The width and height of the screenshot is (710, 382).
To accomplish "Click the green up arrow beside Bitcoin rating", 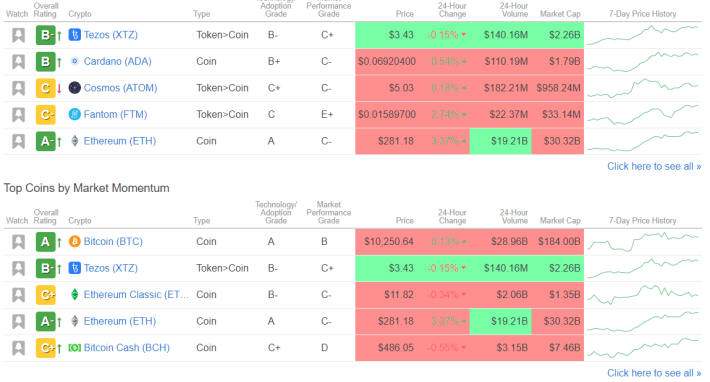I will coord(59,243).
